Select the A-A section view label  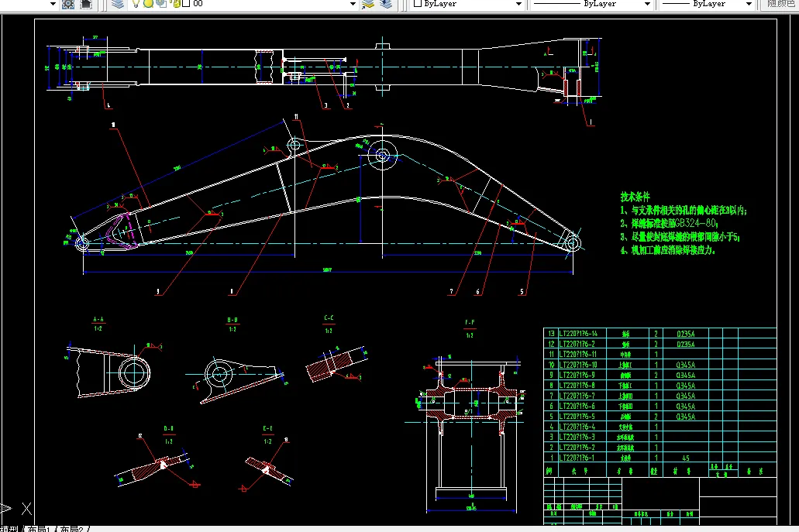point(98,320)
